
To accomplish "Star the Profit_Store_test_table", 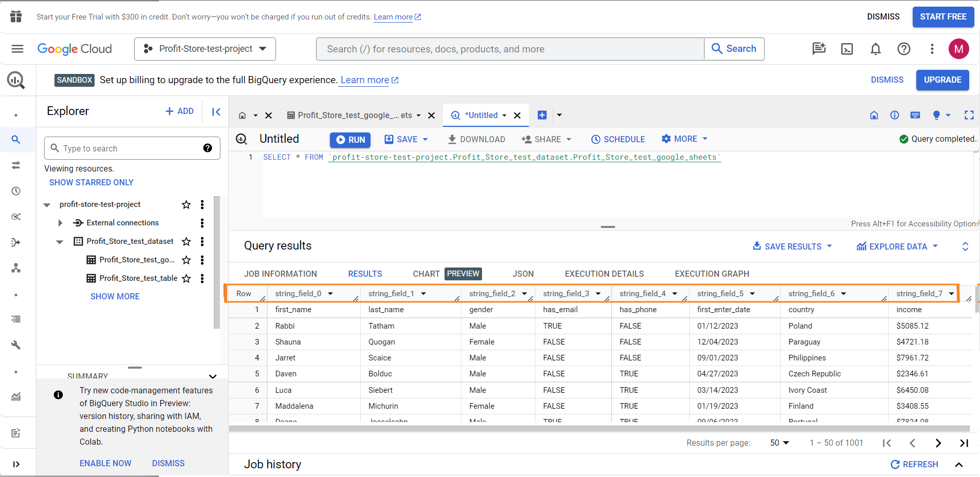I will (x=186, y=278).
